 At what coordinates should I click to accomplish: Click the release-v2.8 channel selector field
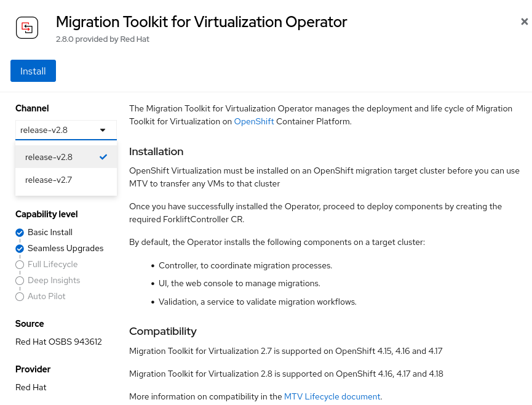pyautogui.click(x=55, y=130)
